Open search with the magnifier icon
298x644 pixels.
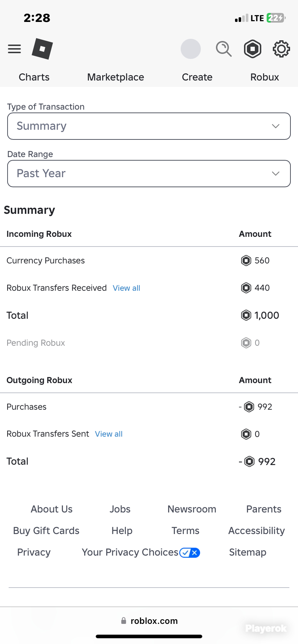click(223, 49)
